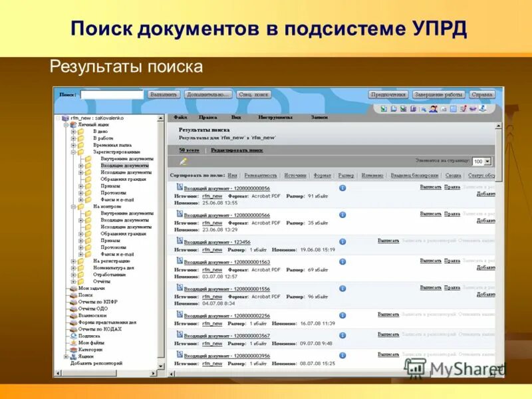Open the info icon beside document 1208000000856

(343, 187)
